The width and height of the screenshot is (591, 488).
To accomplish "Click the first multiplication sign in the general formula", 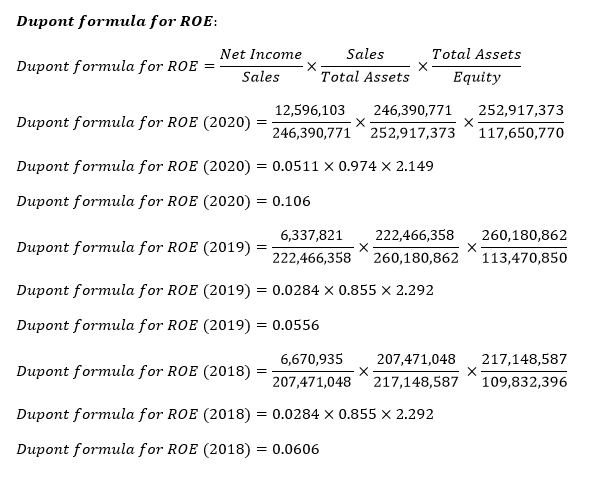I will (311, 67).
